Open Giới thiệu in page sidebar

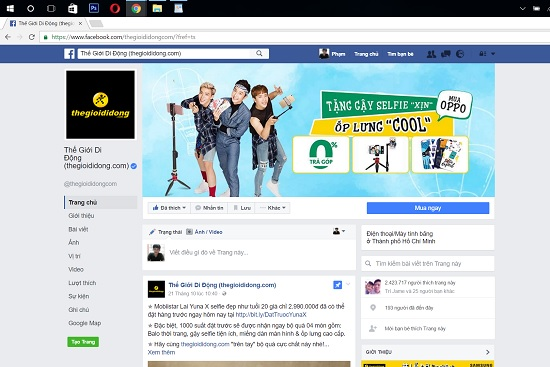[81, 216]
